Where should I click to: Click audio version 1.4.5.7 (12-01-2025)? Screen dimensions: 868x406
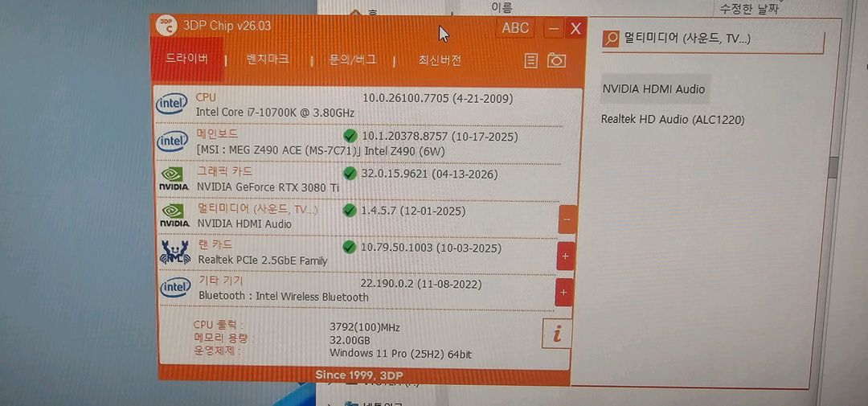point(413,211)
